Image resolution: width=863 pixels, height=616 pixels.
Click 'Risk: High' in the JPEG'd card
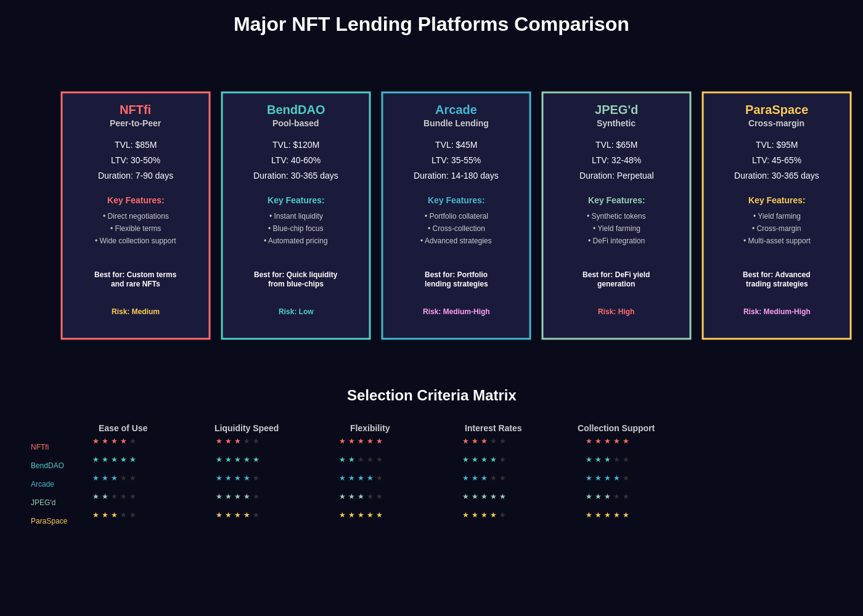click(616, 312)
